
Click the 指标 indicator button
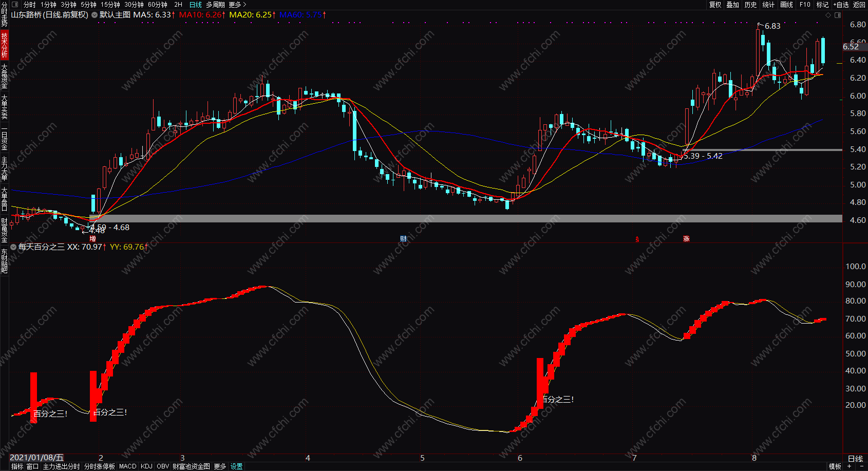coord(17,466)
